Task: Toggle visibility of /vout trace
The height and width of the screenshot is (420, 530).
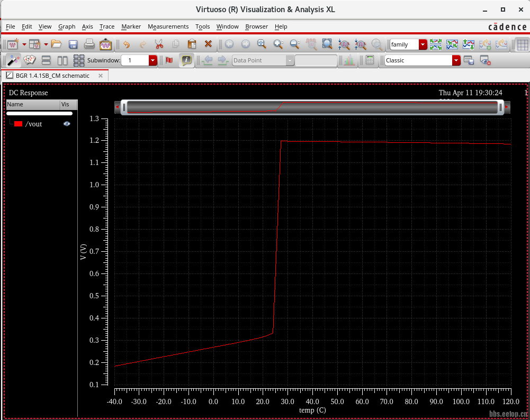Action: pyautogui.click(x=67, y=124)
